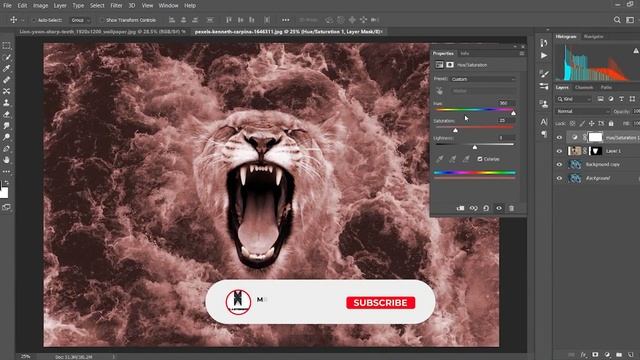Hide the Background copy layer
Screen dimensions: 640x360
(560, 164)
